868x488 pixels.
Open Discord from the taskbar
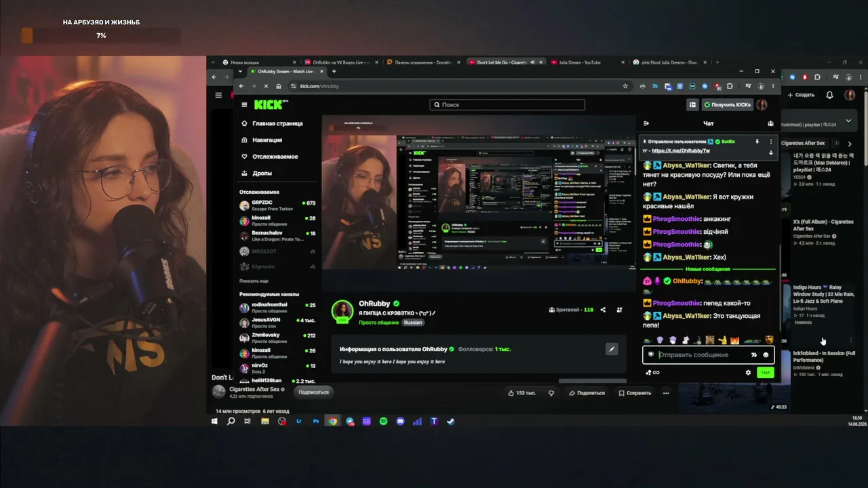point(400,421)
